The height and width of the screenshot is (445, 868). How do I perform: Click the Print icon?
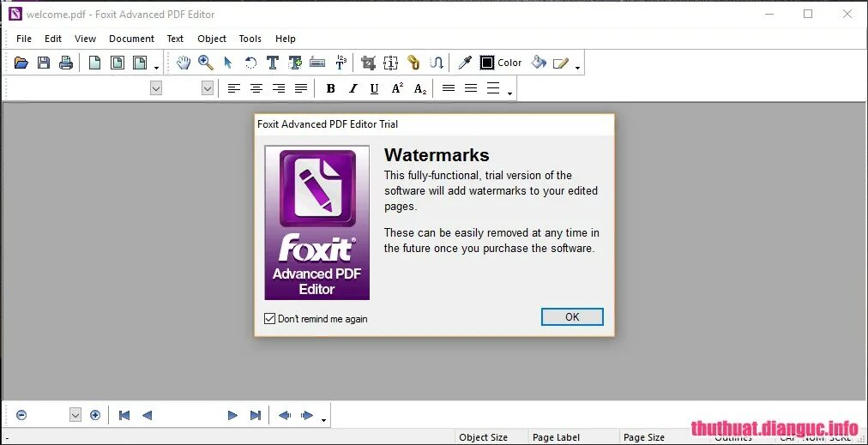click(x=66, y=63)
